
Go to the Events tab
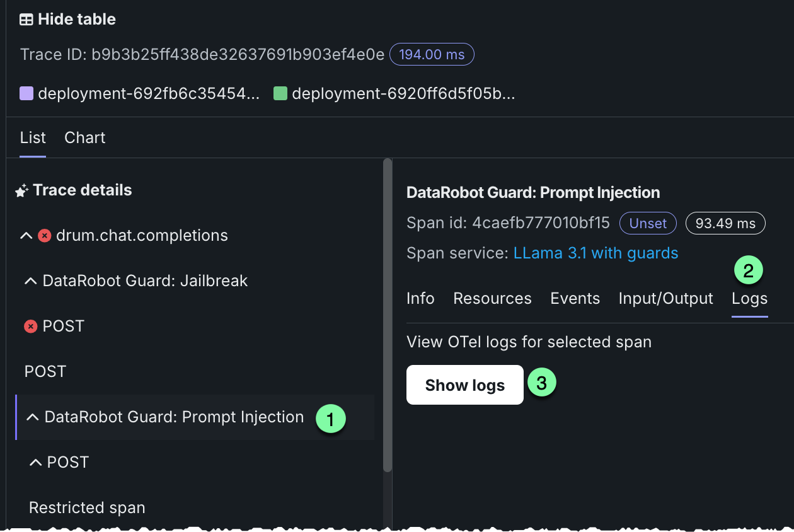click(575, 298)
